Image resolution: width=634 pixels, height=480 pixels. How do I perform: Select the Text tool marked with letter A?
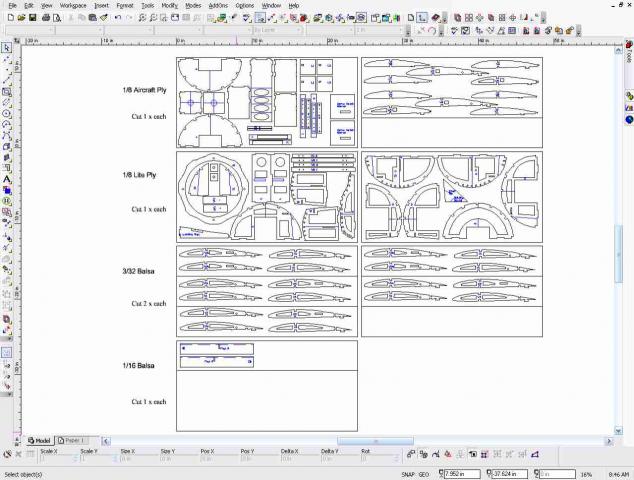(x=7, y=180)
